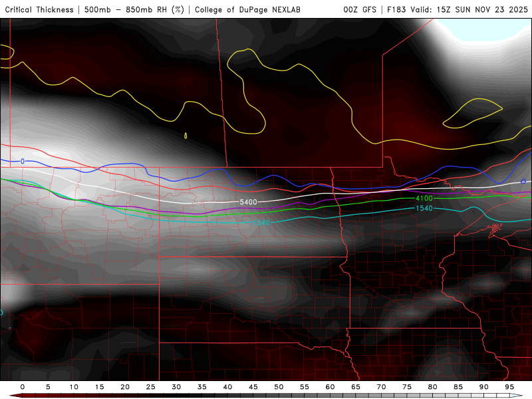Viewport: 532px width, 399px height.
Task: Select the colorbar tick label 80
Action: tap(432, 387)
